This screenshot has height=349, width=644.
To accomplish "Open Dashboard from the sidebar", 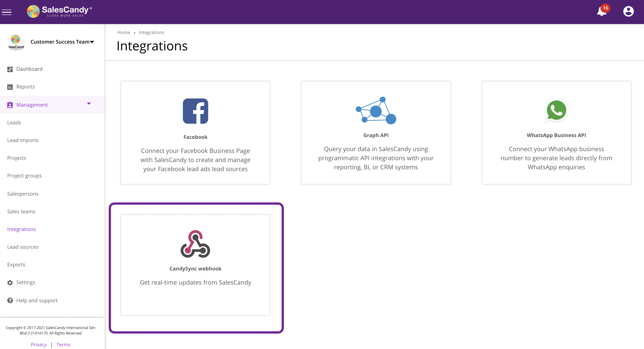I will pyautogui.click(x=29, y=69).
